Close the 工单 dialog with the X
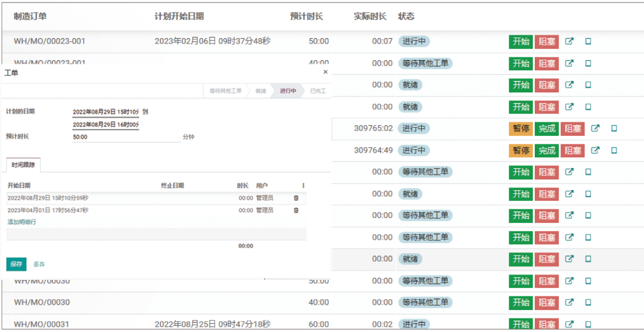644x332 pixels. pos(325,72)
